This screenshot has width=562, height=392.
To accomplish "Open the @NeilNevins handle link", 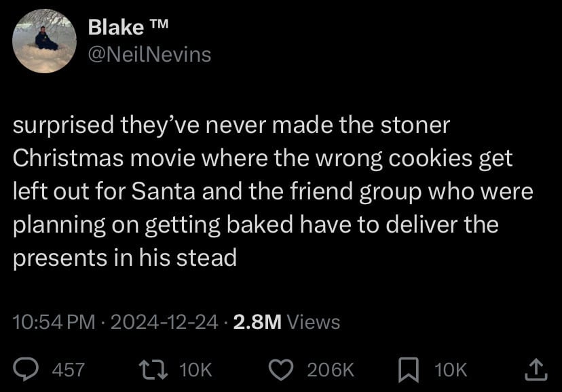I will 150,54.
